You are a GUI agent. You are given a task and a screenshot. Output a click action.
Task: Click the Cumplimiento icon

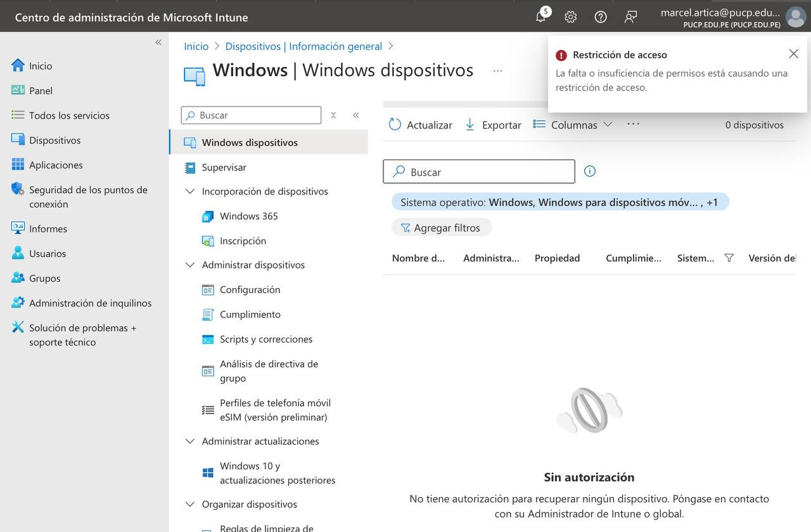click(x=208, y=314)
